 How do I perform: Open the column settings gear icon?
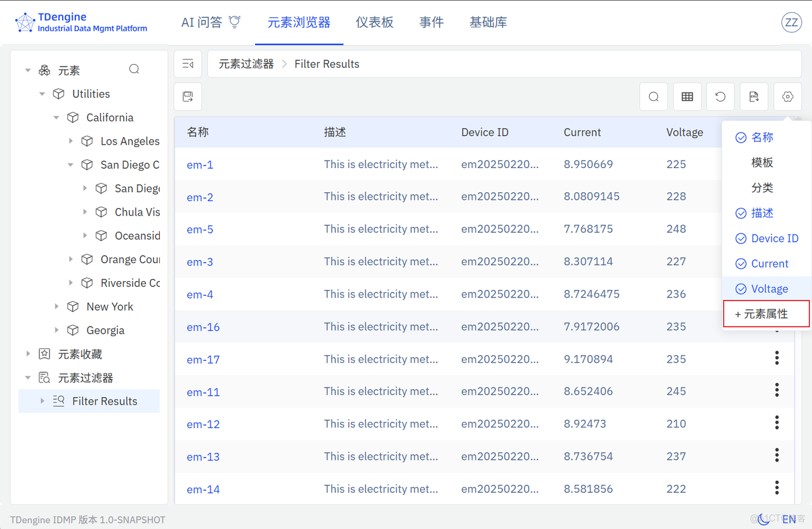click(787, 97)
